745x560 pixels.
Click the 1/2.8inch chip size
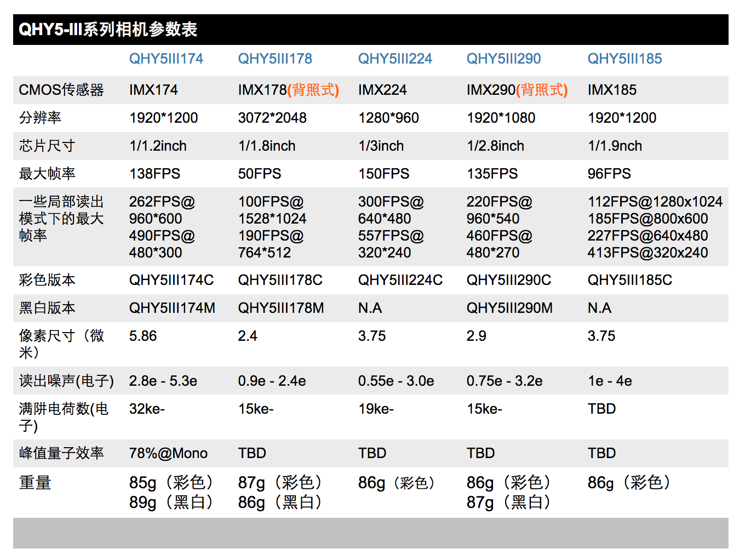495,146
